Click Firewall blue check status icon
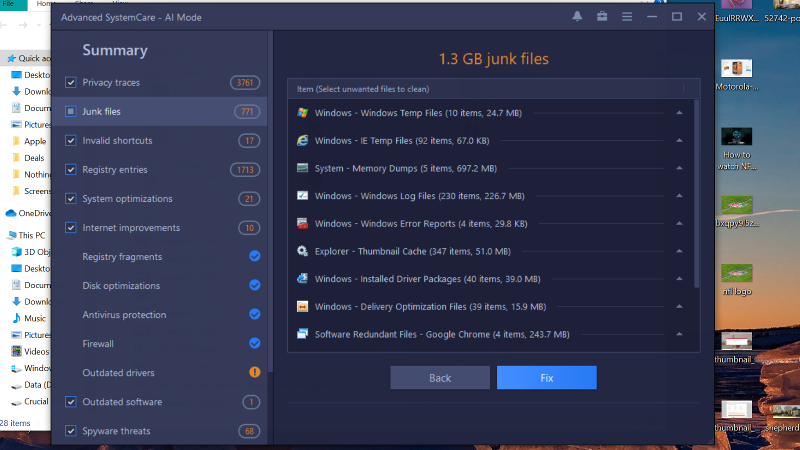 point(255,343)
